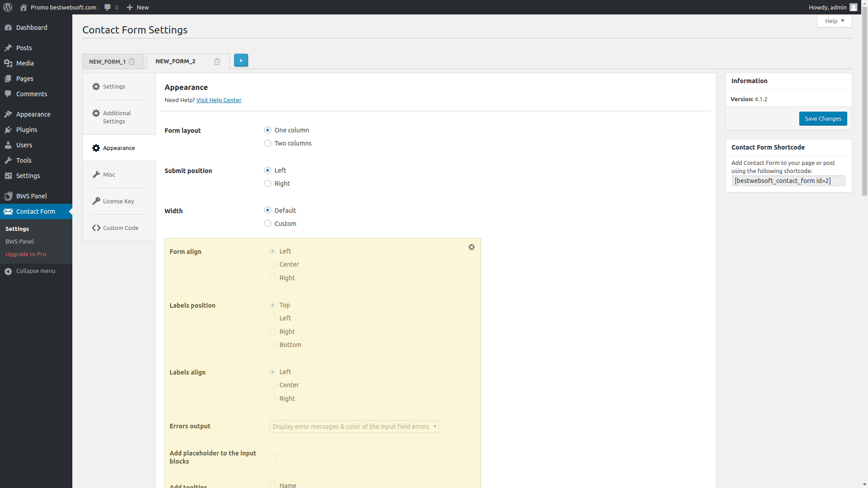Click the trash icon on the NEW_FORM_2 tab
The width and height of the screenshot is (868, 488).
217,61
